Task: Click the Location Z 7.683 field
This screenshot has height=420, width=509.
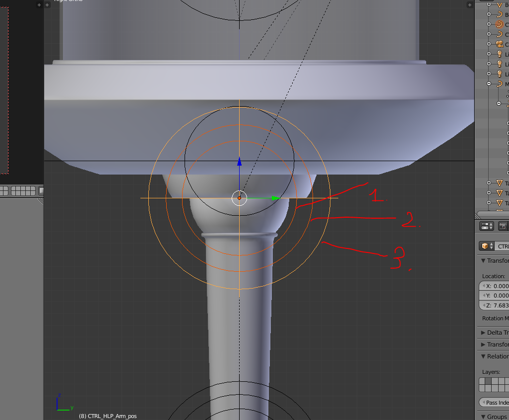Action: coord(494,305)
